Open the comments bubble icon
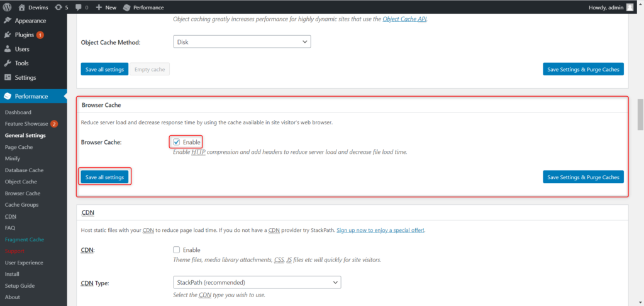This screenshot has height=306, width=644. tap(77, 8)
